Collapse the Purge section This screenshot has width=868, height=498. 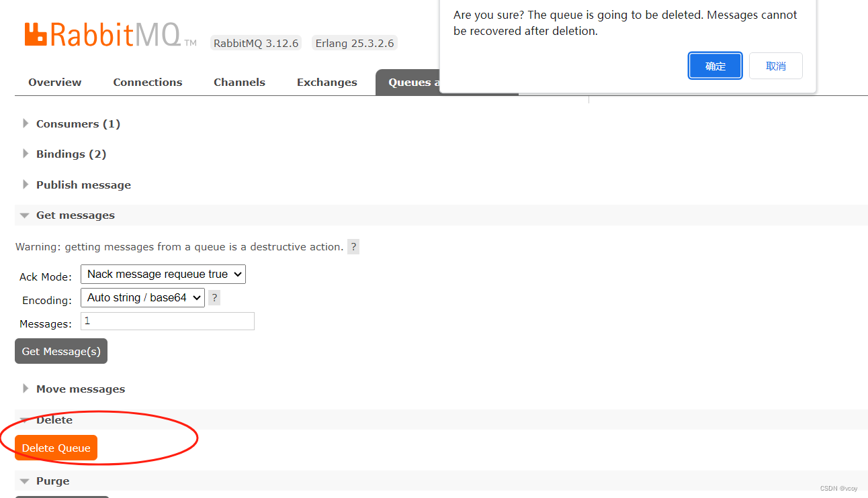click(441, 481)
